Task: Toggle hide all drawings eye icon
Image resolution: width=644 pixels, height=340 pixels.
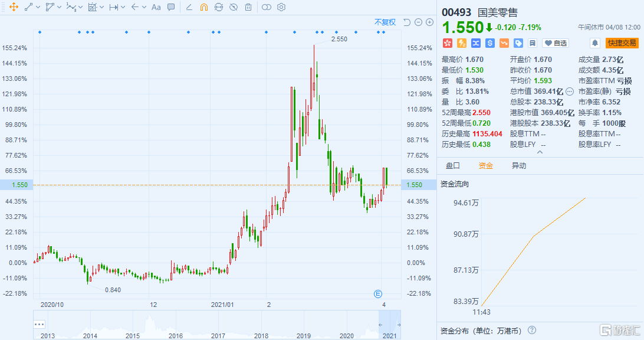Action: coord(234,7)
